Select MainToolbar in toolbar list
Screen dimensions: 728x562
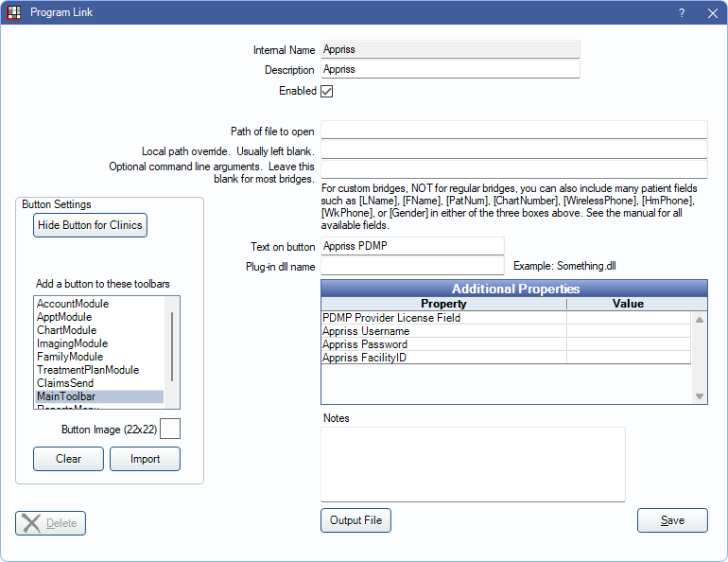coord(99,396)
